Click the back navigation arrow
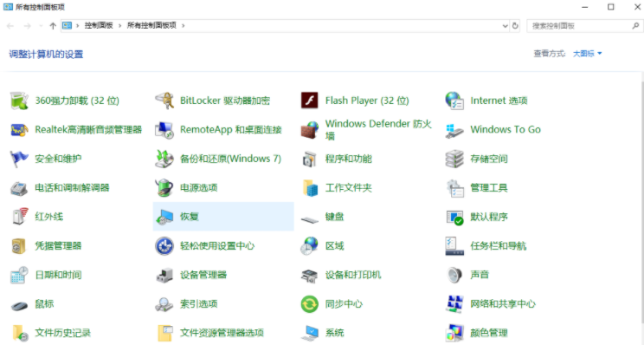The height and width of the screenshot is (345, 644). click(10, 26)
